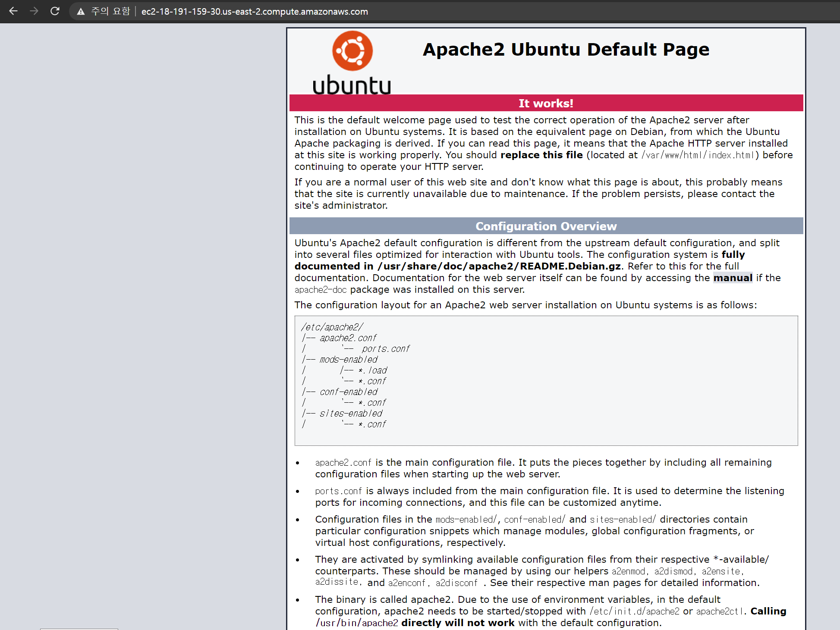Image resolution: width=840 pixels, height=630 pixels.
Task: Click the 'a2enconf' helper name
Action: (407, 583)
